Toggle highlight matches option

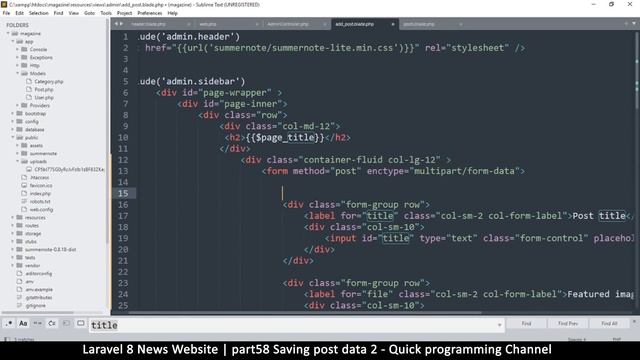point(81,323)
